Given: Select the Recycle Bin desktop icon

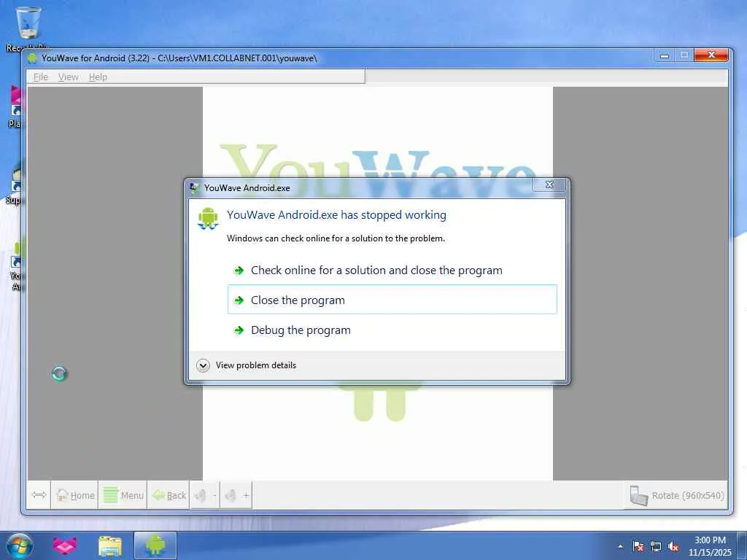Looking at the screenshot, I should tap(28, 28).
